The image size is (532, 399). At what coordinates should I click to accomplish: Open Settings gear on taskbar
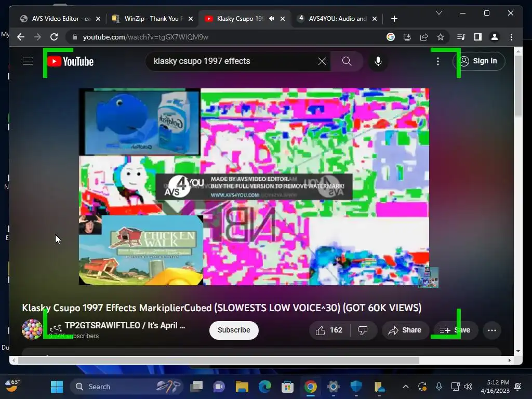pos(333,387)
